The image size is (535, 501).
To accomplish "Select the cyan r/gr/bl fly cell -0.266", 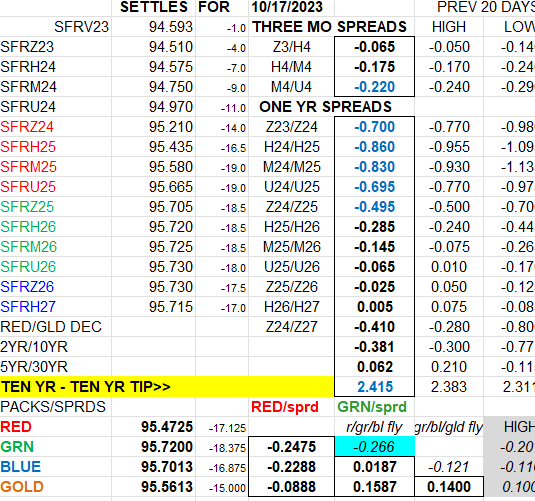I will (x=375, y=447).
